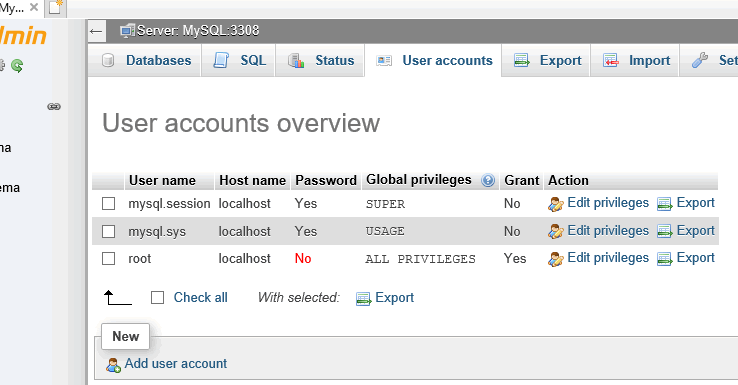The image size is (738, 385).
Task: Click the add user icon
Action: [x=113, y=365]
